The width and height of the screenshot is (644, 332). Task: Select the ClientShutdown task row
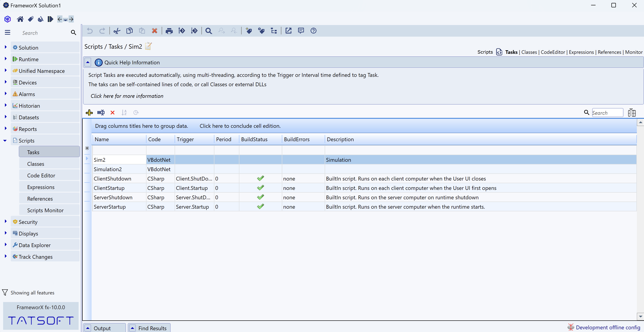point(364,179)
